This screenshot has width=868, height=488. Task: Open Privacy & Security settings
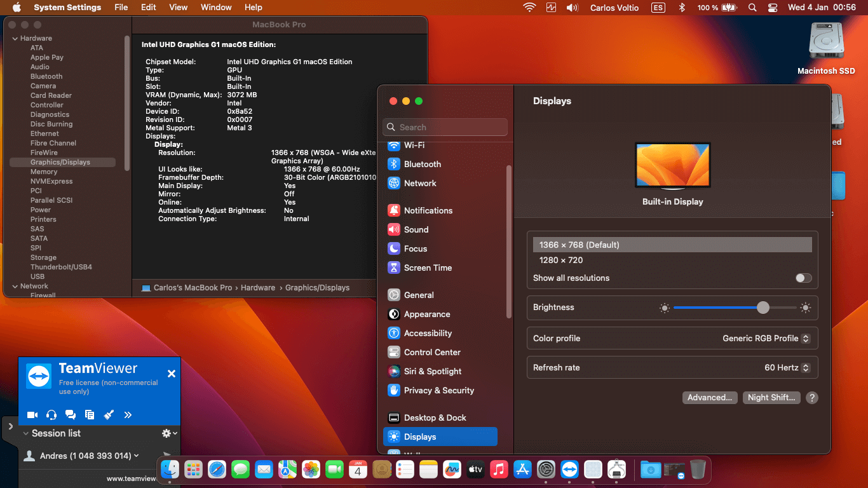tap(438, 390)
